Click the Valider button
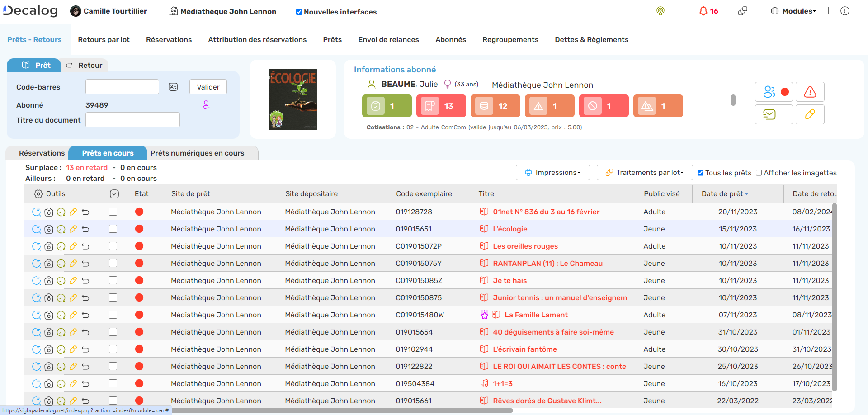The image size is (868, 415). click(x=208, y=87)
